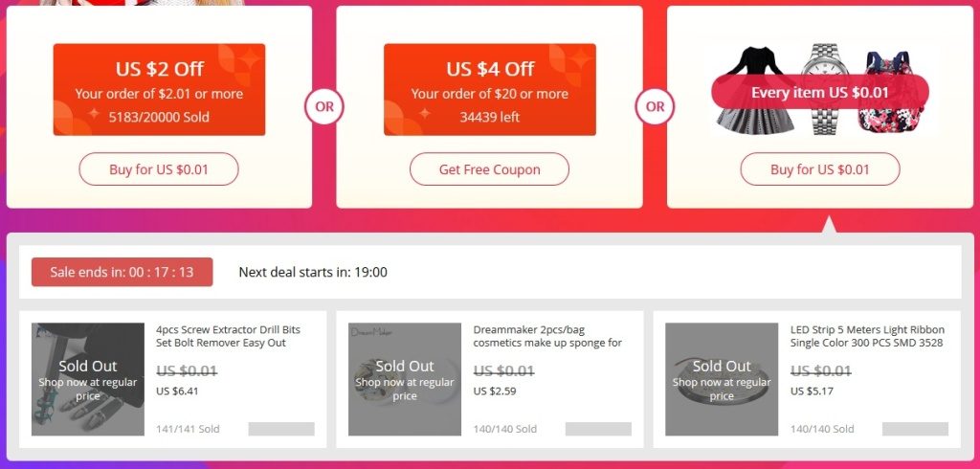
Task: Click the US $2 Off coupon banner
Action: pyautogui.click(x=159, y=89)
